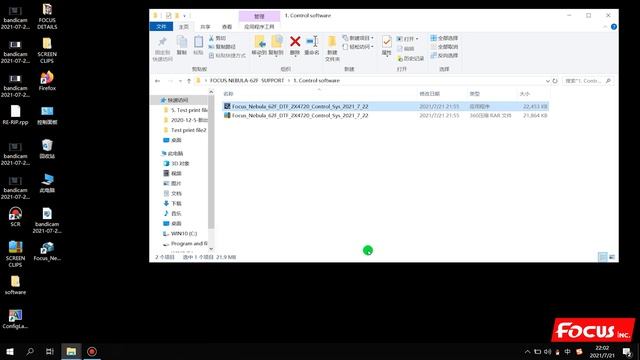This screenshot has height=360, width=640.
Task: Open WIN10 (C:) drive in the sidebar
Action: [180, 233]
